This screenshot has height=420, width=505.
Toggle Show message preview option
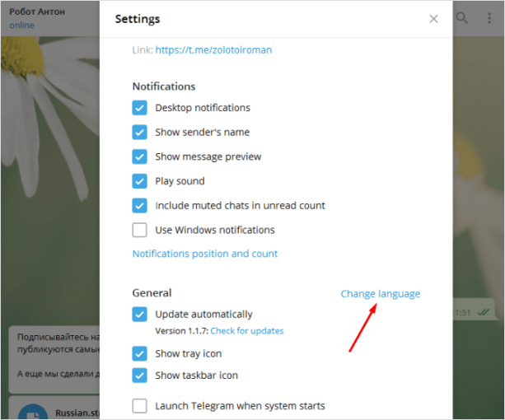tap(140, 156)
